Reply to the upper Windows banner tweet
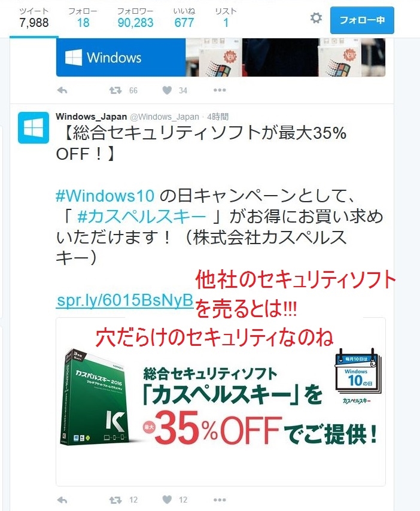 point(62,90)
